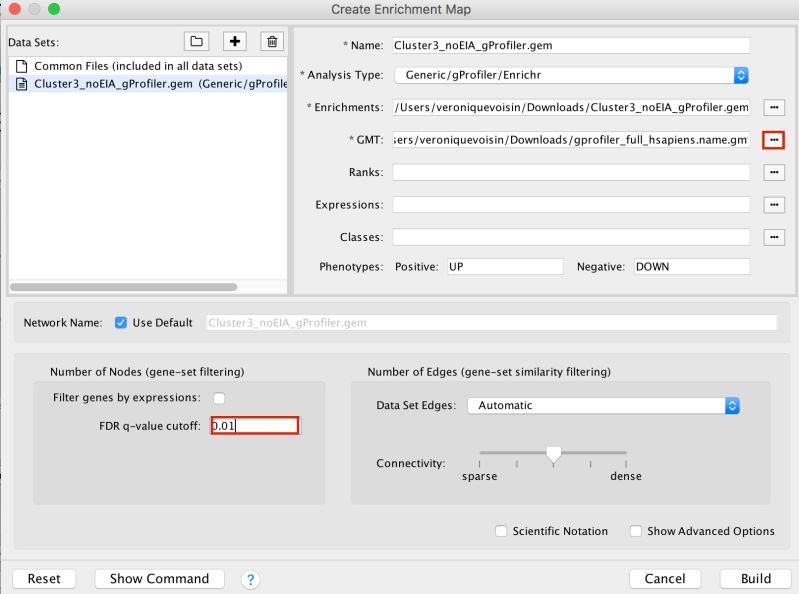This screenshot has height=594, width=799.
Task: Click the Name input field
Action: (x=571, y=45)
